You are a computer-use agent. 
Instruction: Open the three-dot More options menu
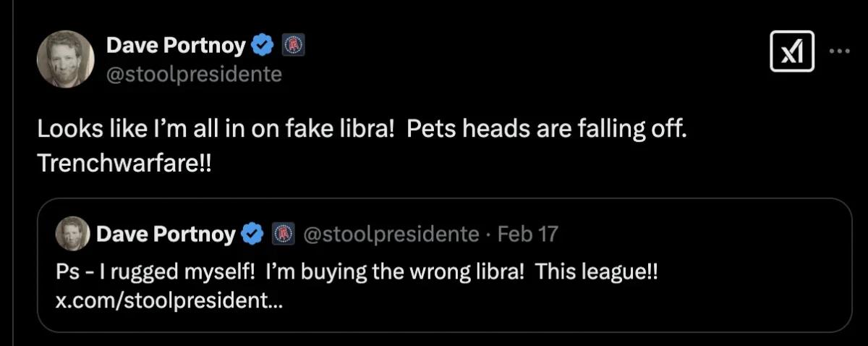click(x=841, y=51)
